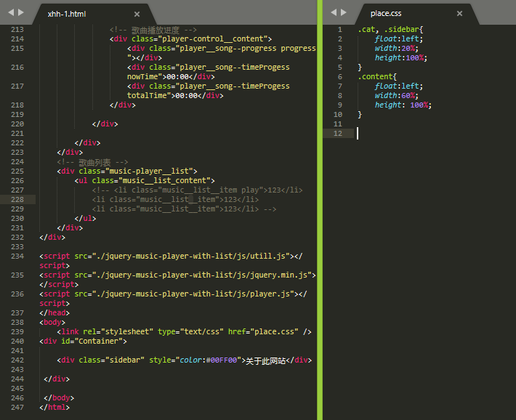Click line number 228 in html gutter

coord(17,200)
